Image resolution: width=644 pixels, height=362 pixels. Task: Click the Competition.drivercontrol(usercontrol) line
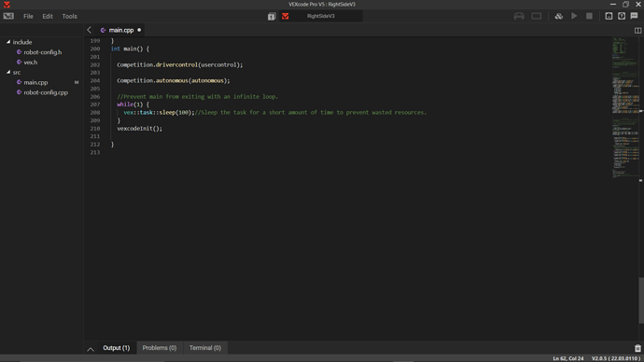180,65
